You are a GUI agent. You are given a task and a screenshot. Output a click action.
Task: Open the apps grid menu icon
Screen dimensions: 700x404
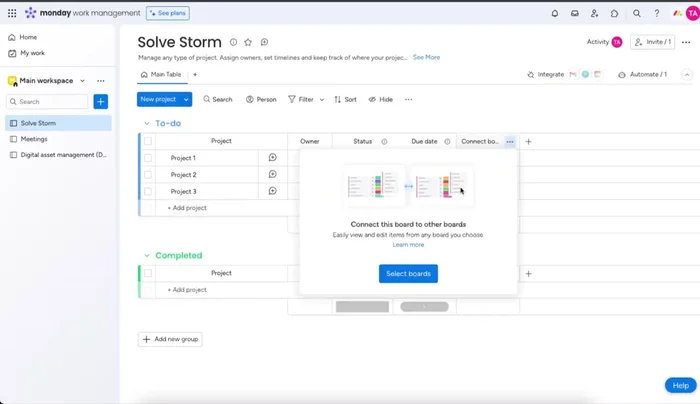[12, 13]
